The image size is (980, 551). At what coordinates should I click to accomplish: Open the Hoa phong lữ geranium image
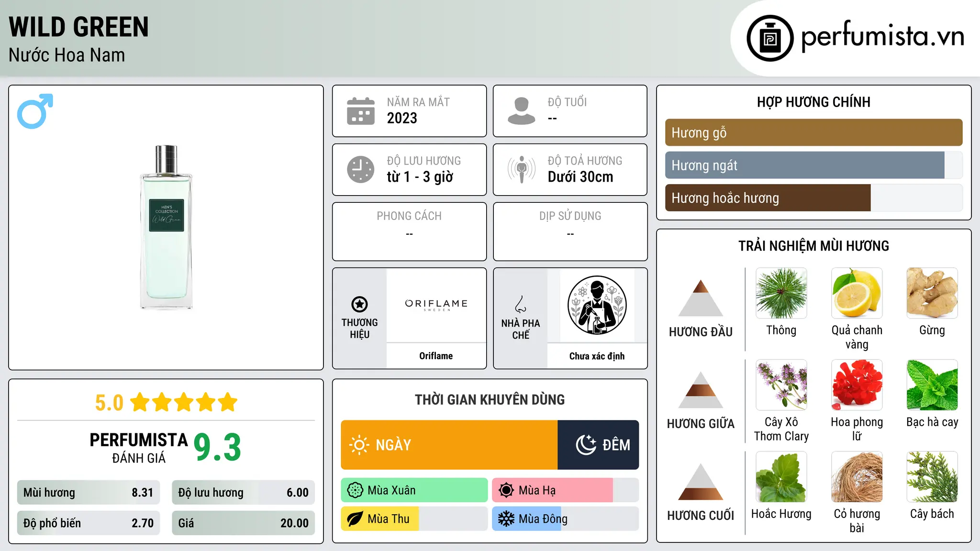tap(857, 385)
